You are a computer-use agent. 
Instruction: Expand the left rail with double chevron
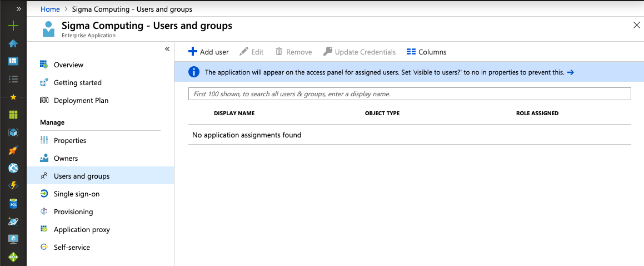[18, 9]
